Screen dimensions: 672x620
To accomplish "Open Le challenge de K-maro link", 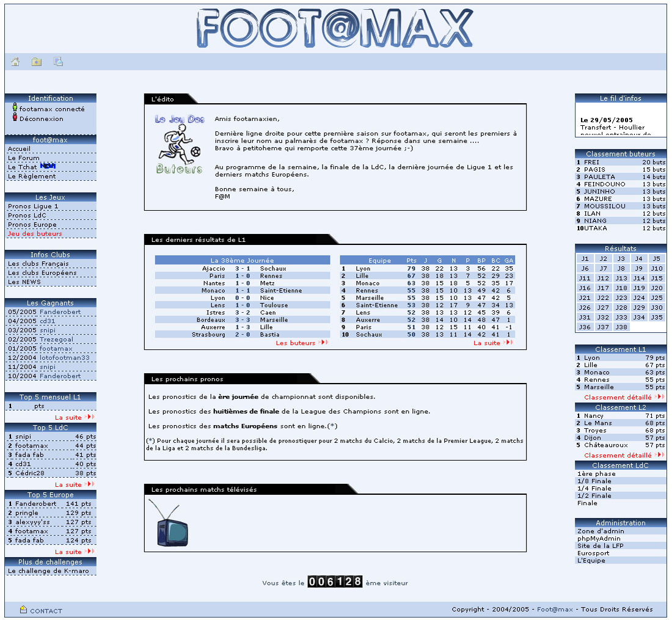I will (x=48, y=571).
